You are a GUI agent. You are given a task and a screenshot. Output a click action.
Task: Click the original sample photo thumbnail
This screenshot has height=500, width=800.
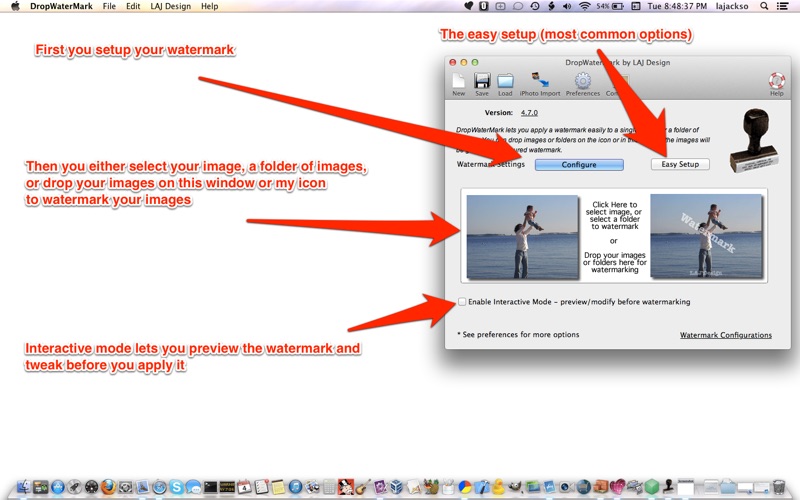point(522,237)
